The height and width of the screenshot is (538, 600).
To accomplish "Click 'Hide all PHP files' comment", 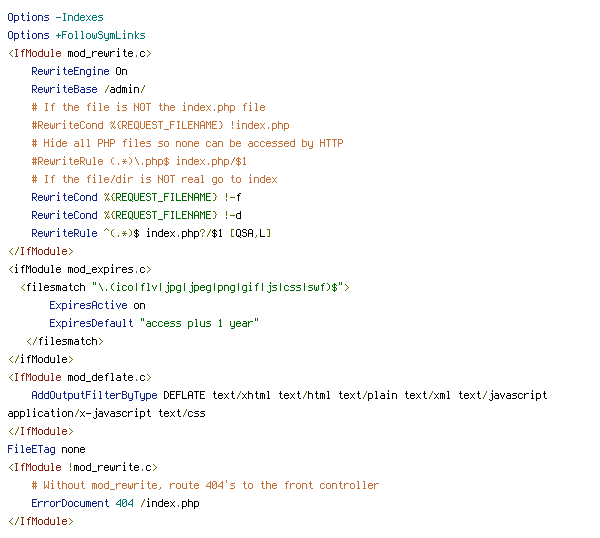I will (188, 143).
